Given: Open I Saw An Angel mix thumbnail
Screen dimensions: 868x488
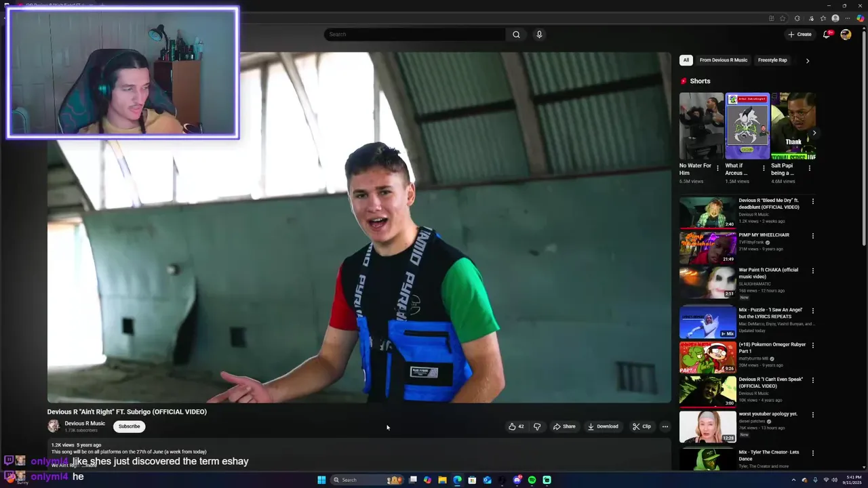Looking at the screenshot, I should click(x=707, y=322).
